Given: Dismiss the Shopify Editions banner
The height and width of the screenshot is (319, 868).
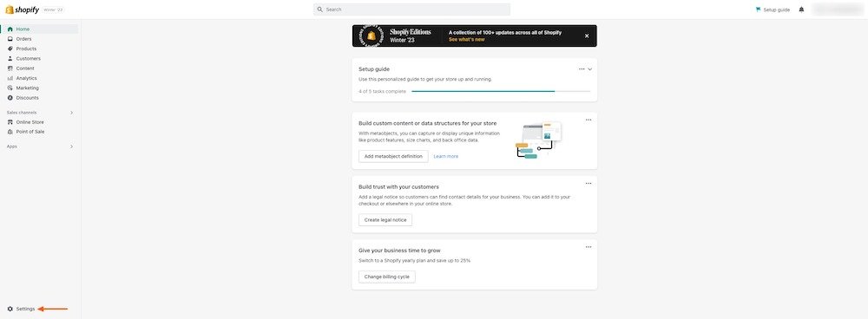Looking at the screenshot, I should 587,36.
